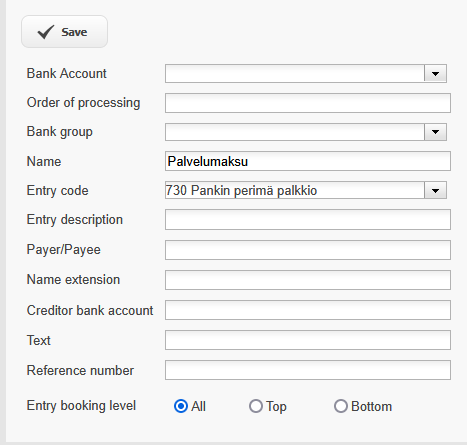Select the Bottom entry booking level
Viewport: 467px width, 445px height.
[x=341, y=406]
